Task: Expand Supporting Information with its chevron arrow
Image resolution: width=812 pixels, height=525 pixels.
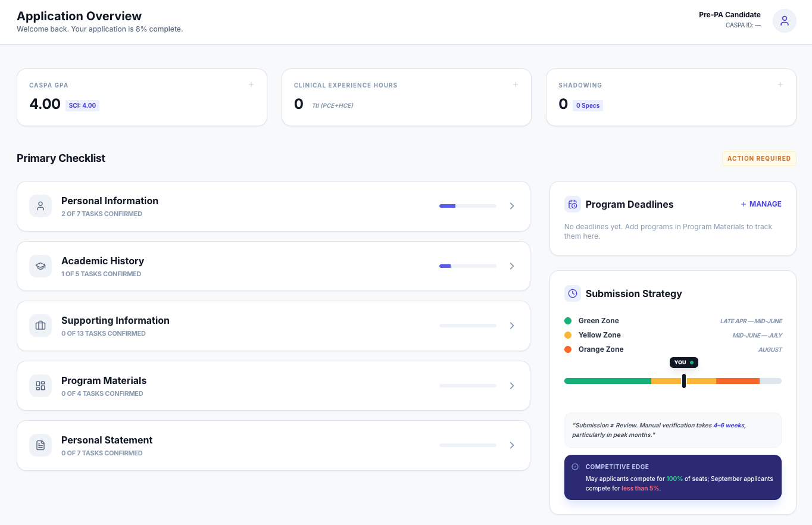Action: pyautogui.click(x=512, y=326)
